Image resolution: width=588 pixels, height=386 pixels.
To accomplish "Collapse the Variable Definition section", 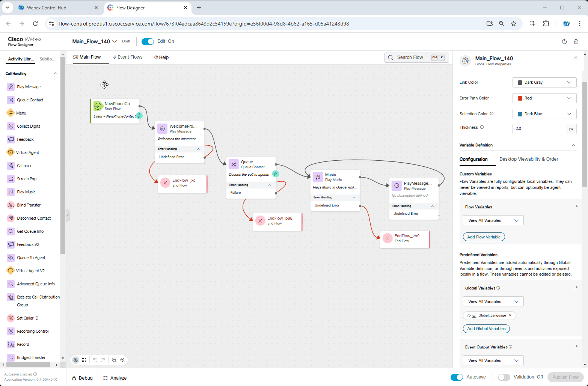I will [573, 145].
